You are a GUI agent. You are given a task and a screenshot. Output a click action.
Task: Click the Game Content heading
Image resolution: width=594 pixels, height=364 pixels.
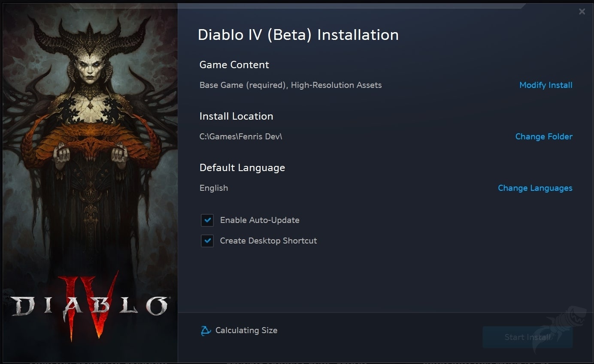pyautogui.click(x=234, y=65)
